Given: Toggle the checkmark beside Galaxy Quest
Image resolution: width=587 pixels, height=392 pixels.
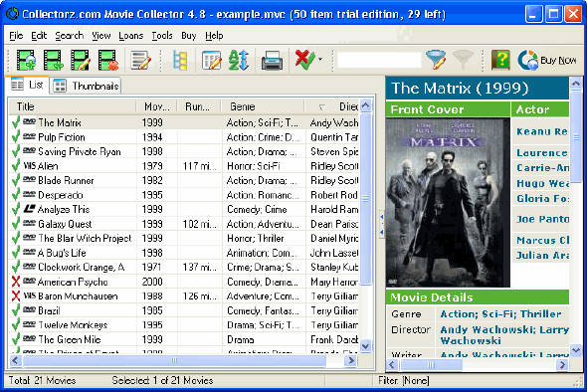Looking at the screenshot, I should (x=16, y=224).
